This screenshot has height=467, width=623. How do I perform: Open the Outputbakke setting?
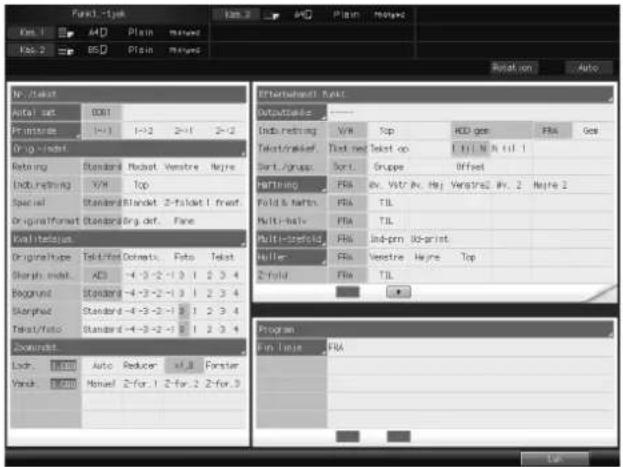tap(292, 112)
